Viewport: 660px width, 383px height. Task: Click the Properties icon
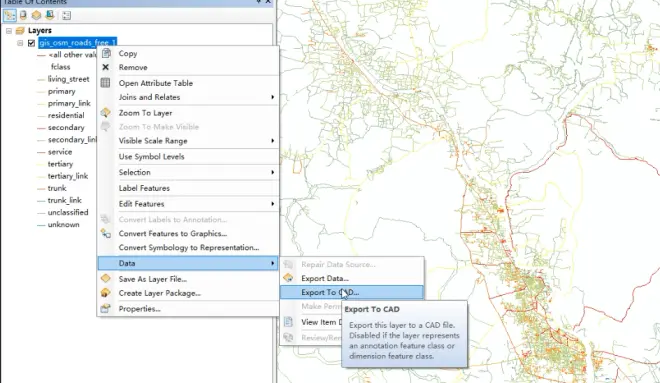105,309
